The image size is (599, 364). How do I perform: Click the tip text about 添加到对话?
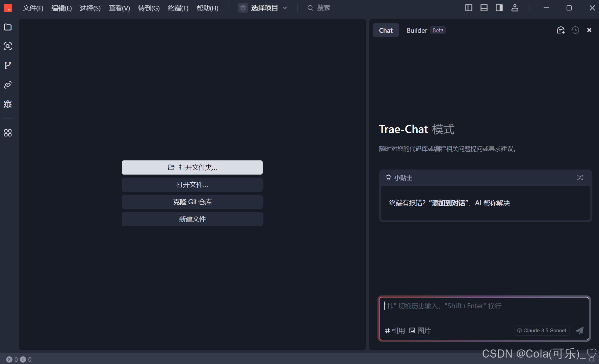449,203
